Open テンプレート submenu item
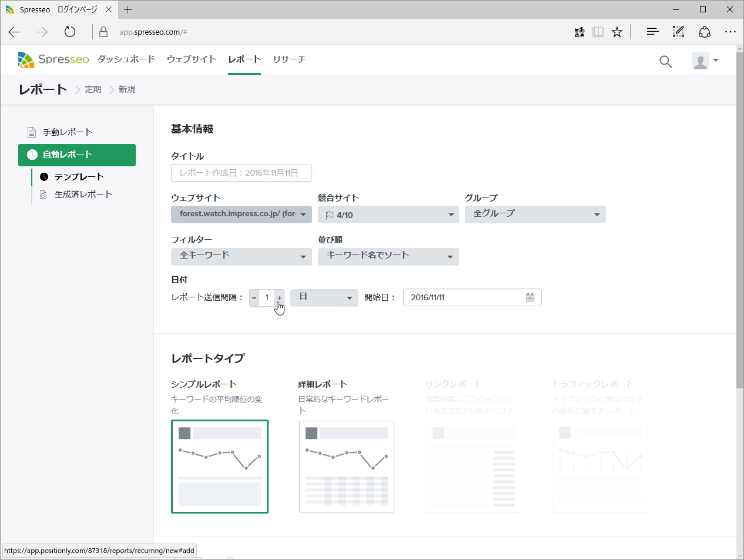The image size is (744, 560). (x=79, y=177)
